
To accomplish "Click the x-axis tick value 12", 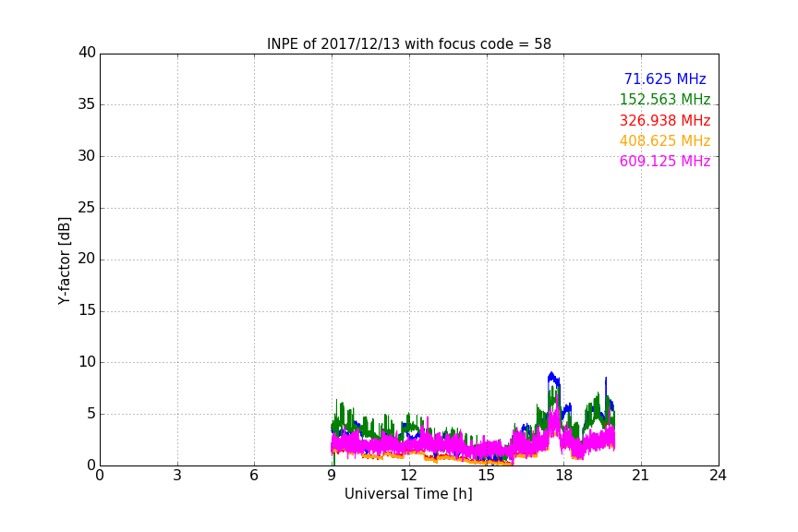I will (x=409, y=476).
